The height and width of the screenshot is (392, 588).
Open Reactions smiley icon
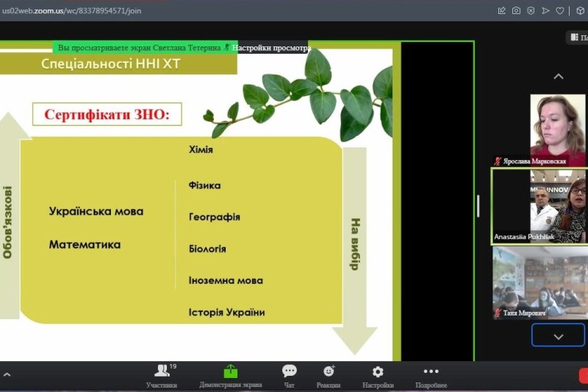[x=329, y=371]
